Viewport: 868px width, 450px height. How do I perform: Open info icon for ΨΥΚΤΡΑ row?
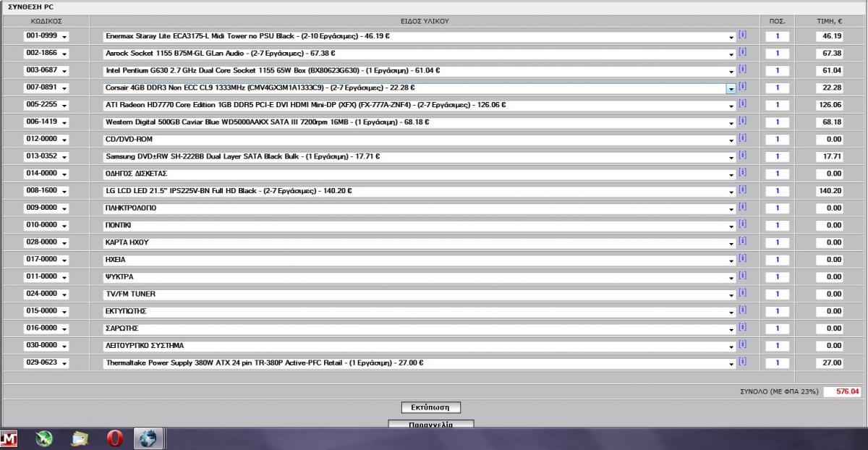[742, 276]
